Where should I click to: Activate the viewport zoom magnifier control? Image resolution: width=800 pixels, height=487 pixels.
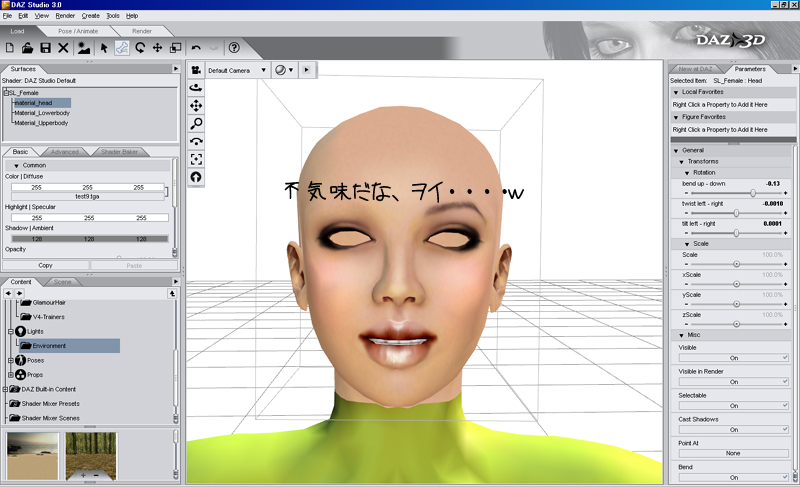196,123
